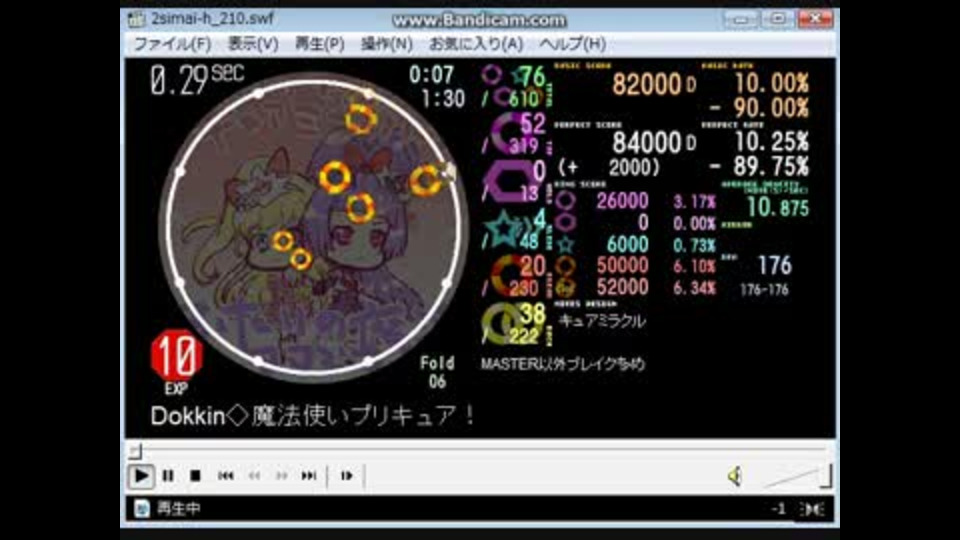Viewport: 960px width, 540px height.
Task: Click the MASTER以外ブレイク多め comment
Action: tap(563, 365)
